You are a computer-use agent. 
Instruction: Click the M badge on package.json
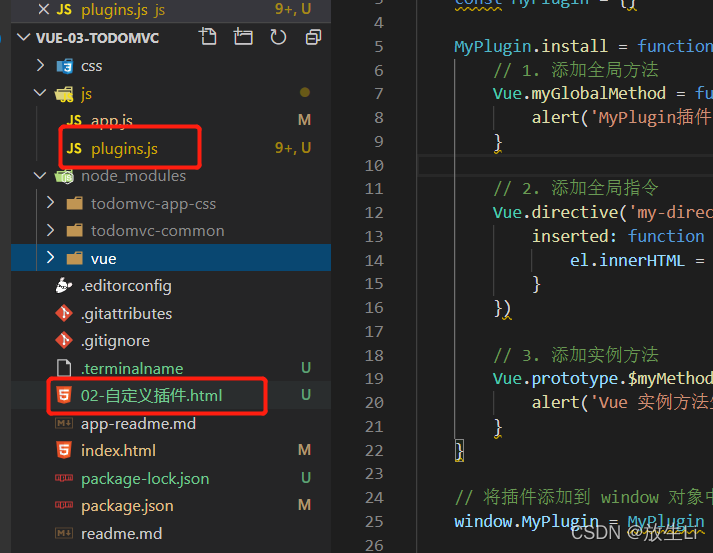click(x=304, y=505)
